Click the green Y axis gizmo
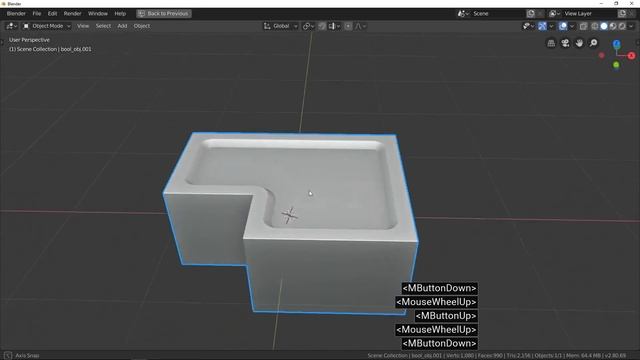This screenshot has height=360, width=640. 616,65
